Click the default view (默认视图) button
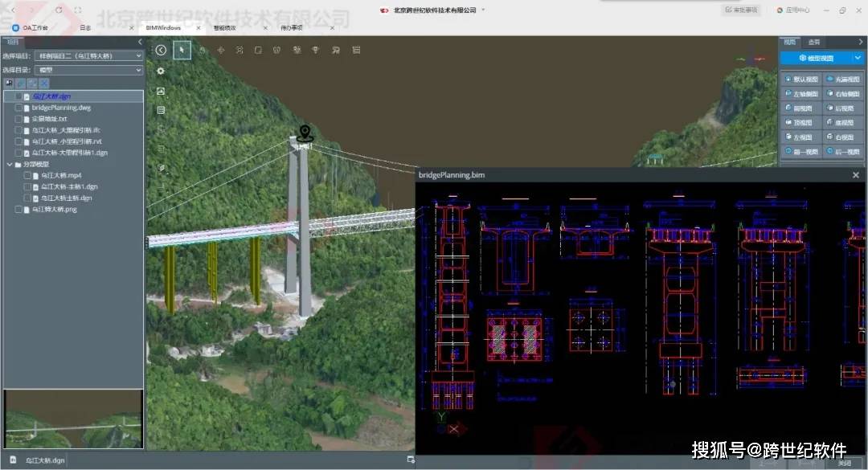 (801, 80)
